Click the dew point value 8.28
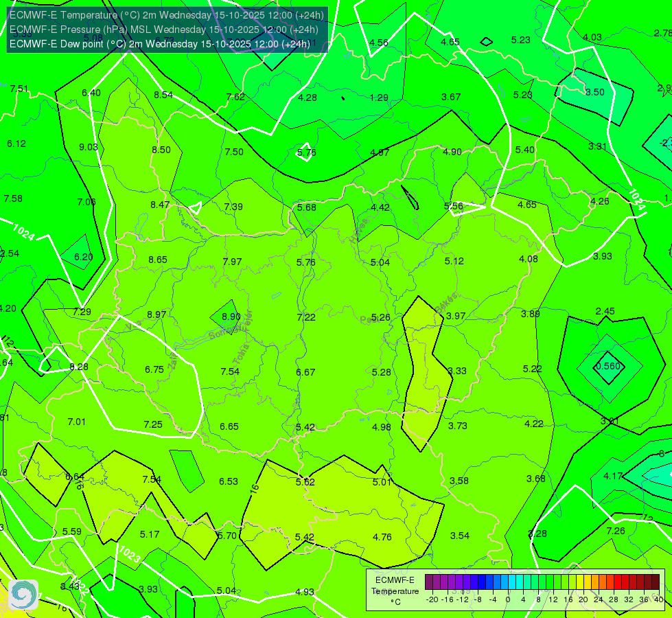 tap(79, 367)
